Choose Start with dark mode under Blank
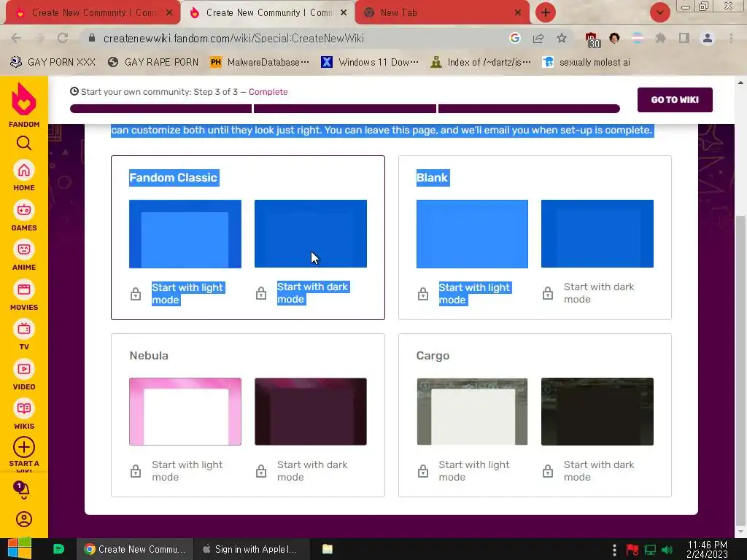Viewport: 747px width, 560px height. point(599,293)
